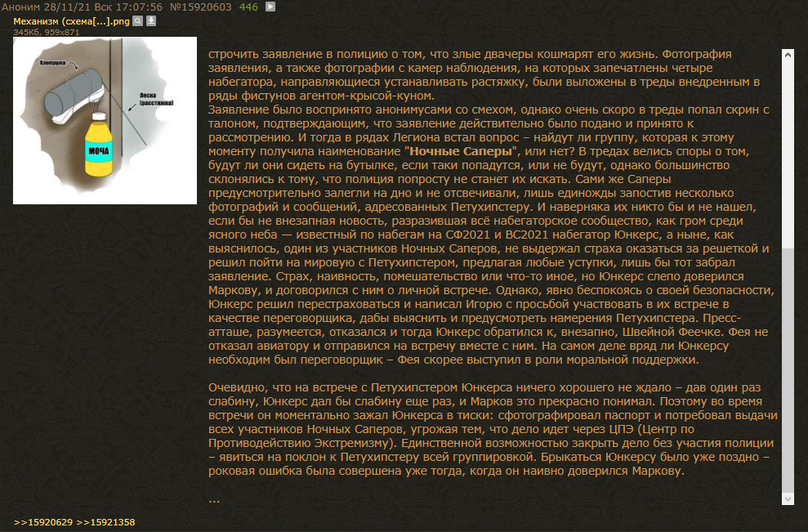The image size is (808, 532).
Task: Enlarge the trap scheme thumbnail image
Action: click(105, 120)
